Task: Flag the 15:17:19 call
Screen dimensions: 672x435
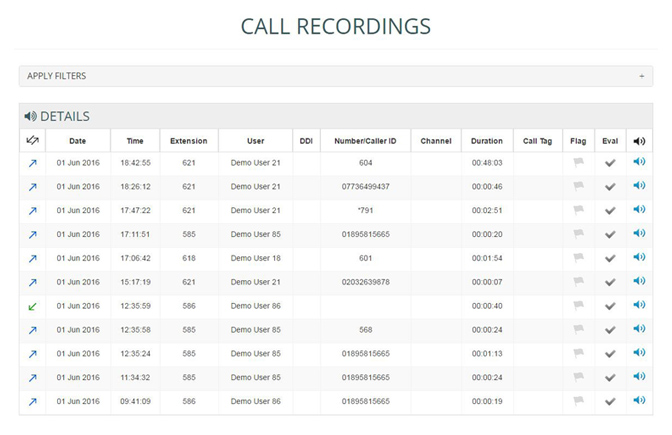Action: [x=579, y=282]
